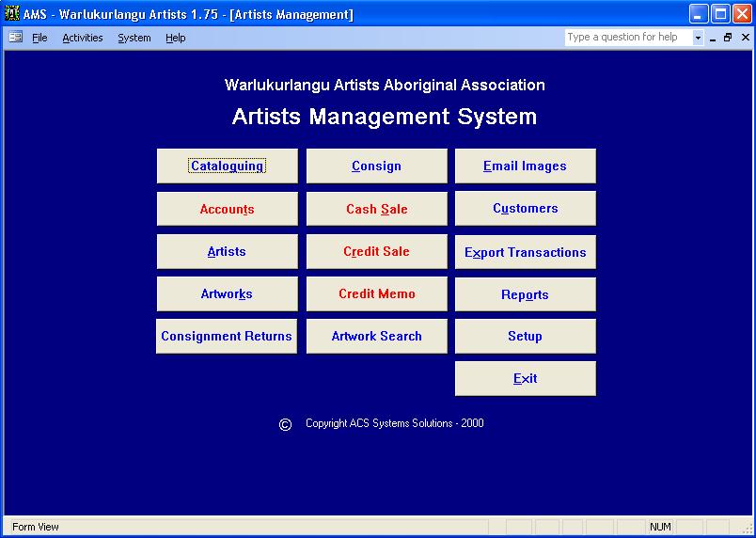Click the form control icon left of File

click(x=16, y=37)
